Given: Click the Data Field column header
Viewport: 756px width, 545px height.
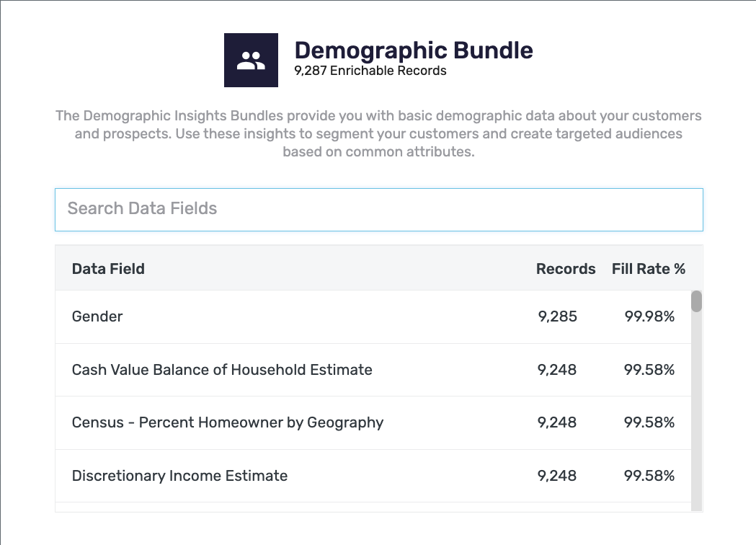Looking at the screenshot, I should [108, 269].
